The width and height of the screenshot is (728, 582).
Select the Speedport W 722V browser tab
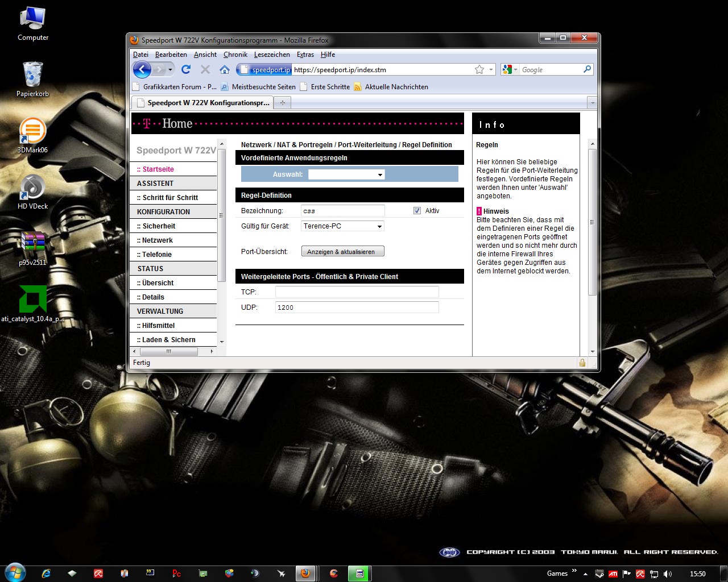point(202,103)
